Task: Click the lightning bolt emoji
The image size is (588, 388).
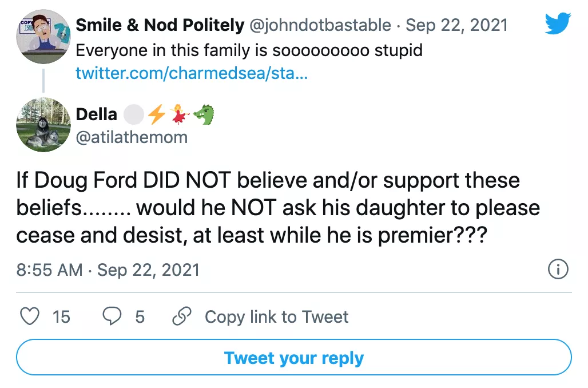Action: pos(156,115)
